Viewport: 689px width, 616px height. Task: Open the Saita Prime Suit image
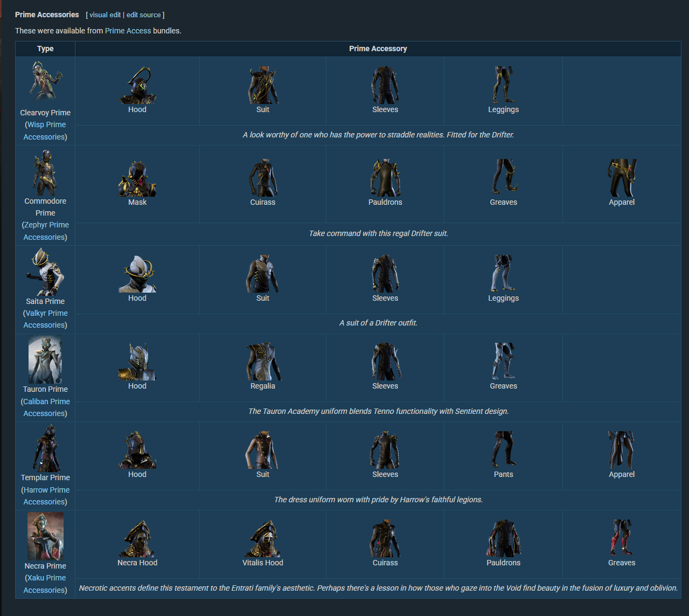(x=263, y=274)
